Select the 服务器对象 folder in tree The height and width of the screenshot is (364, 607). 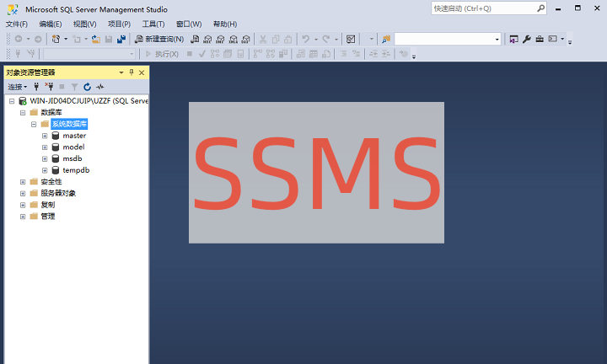pyautogui.click(x=58, y=194)
